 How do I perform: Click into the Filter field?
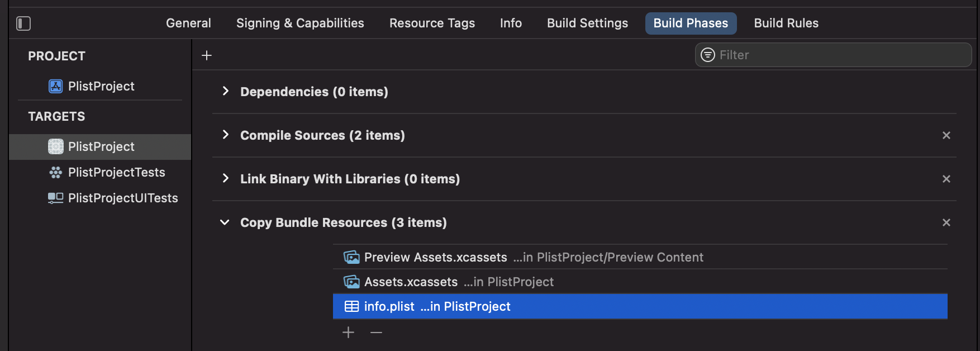[x=833, y=55]
